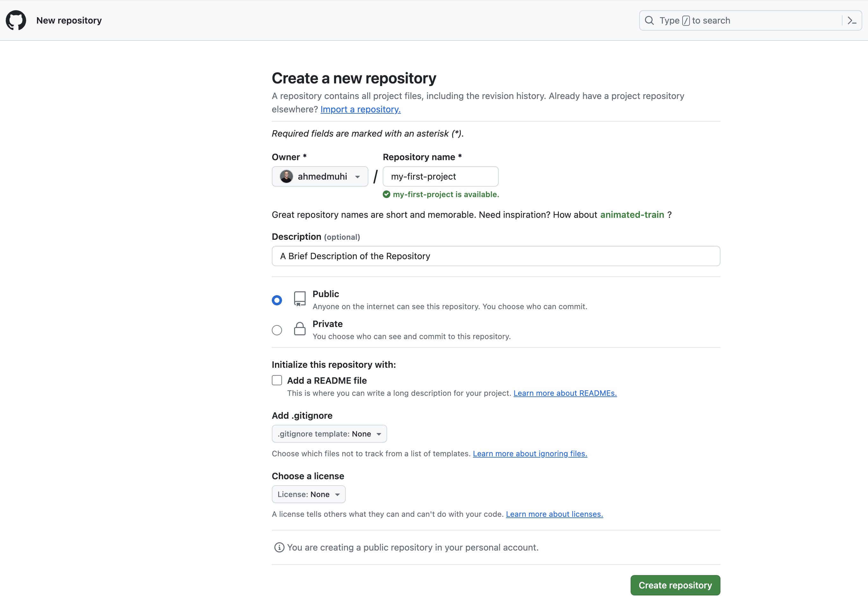Click the info icon beside the public repository notice
Image resolution: width=868 pixels, height=612 pixels.
[x=279, y=547]
